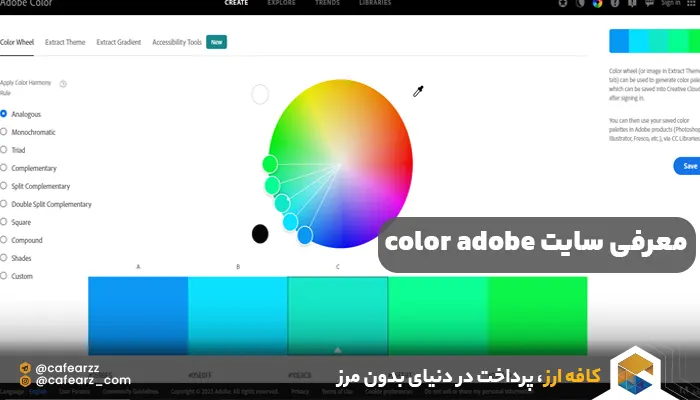This screenshot has width=700, height=400.
Task: Click the blue bottom handle on the wheel
Action: 305,235
